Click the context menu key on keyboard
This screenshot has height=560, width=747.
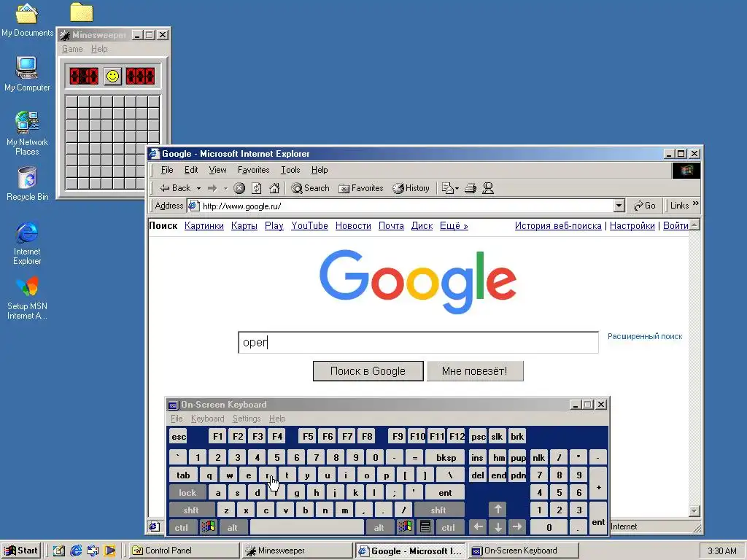click(425, 527)
